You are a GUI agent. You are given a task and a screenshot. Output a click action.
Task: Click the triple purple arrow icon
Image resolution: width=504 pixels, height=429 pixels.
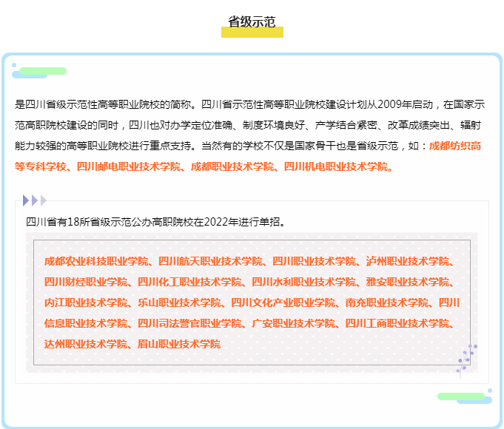pos(35,200)
